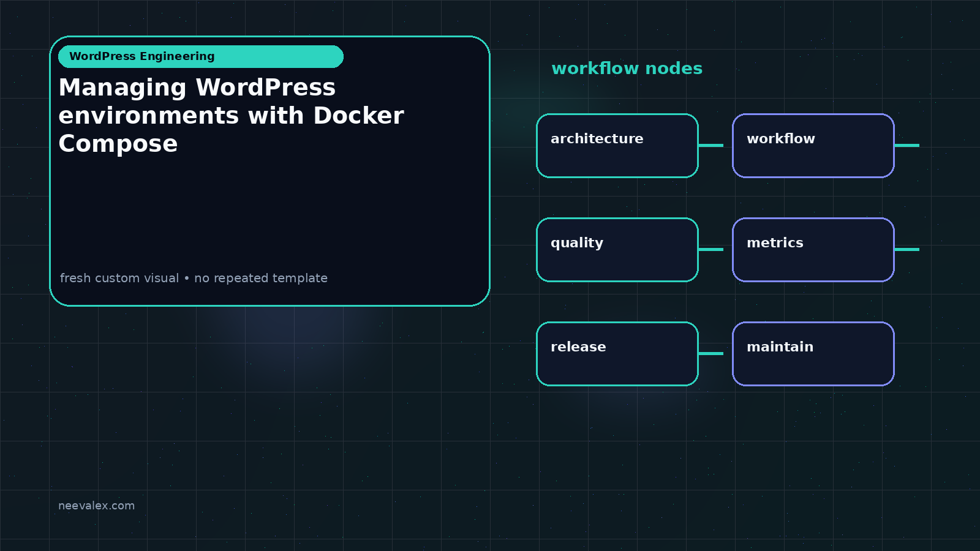Select the maintain node
This screenshot has width=980, height=551.
click(813, 354)
